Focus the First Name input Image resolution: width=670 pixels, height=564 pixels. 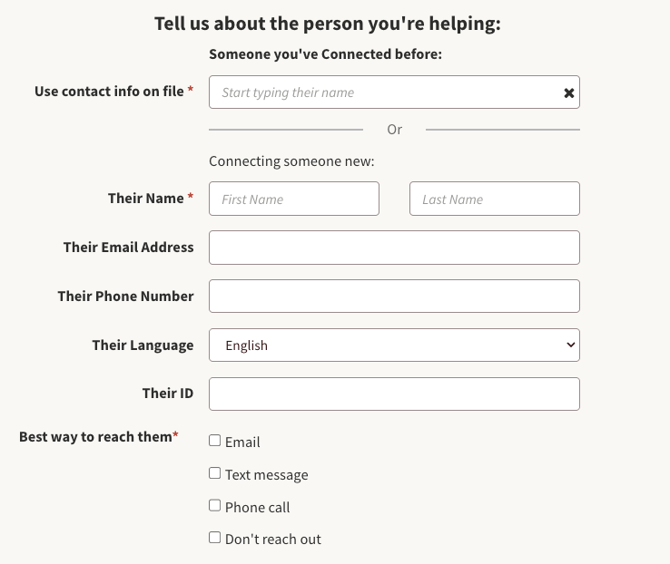[294, 199]
